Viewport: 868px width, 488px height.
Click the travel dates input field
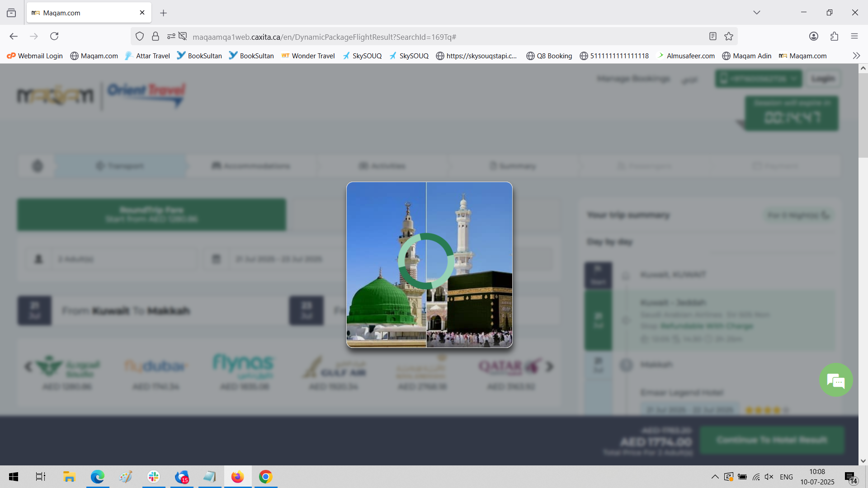pos(279,258)
